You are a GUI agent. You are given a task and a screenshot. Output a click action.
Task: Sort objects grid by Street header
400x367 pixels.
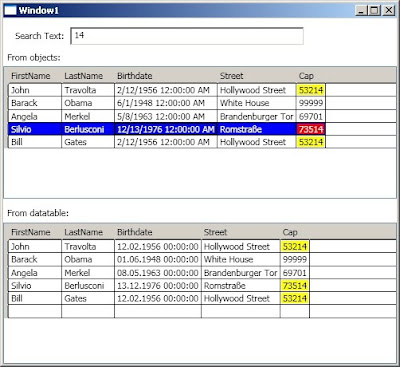(x=257, y=76)
